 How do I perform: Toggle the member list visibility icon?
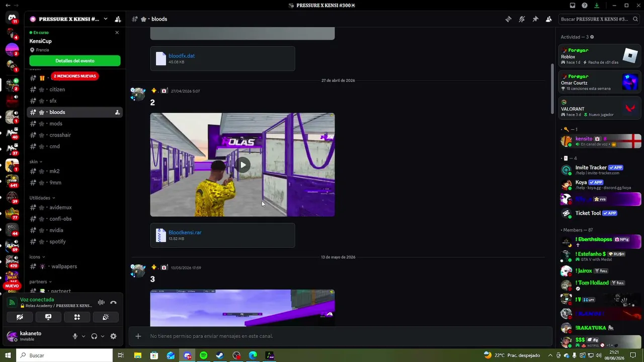coord(548,19)
